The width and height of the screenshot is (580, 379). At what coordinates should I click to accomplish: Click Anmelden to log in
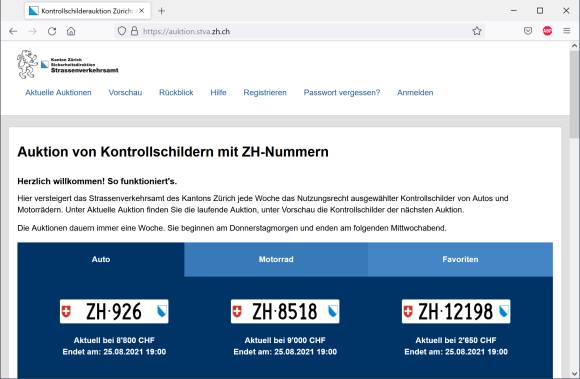(x=415, y=92)
